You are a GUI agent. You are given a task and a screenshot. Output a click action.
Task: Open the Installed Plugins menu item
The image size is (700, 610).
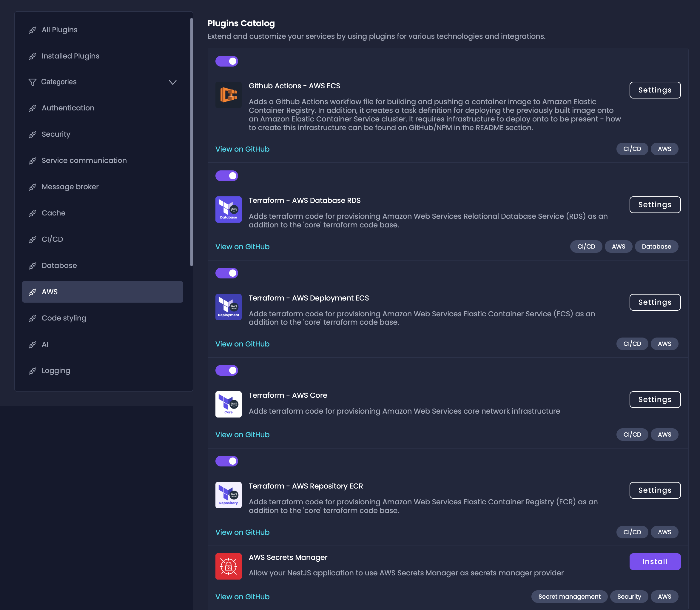[102, 56]
